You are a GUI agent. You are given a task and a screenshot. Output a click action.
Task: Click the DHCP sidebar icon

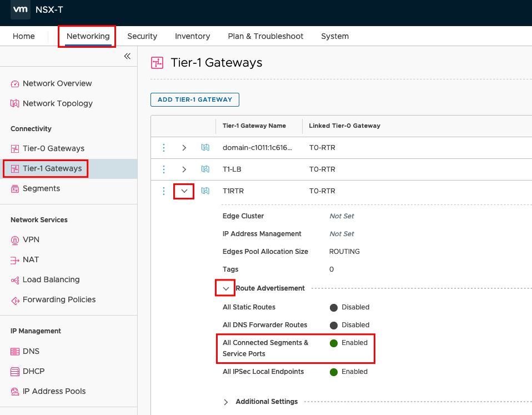pyautogui.click(x=15, y=372)
